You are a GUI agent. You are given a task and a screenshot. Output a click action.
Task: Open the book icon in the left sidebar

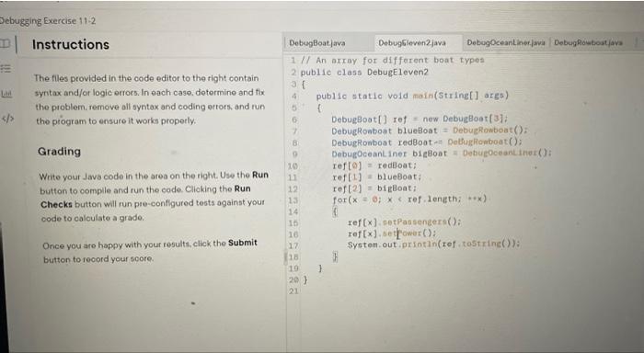pyautogui.click(x=5, y=43)
